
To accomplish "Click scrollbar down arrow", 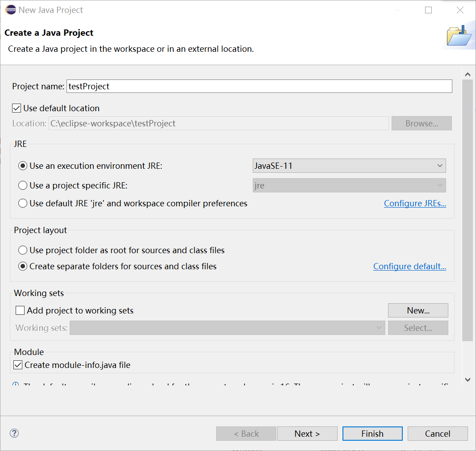I will (468, 380).
